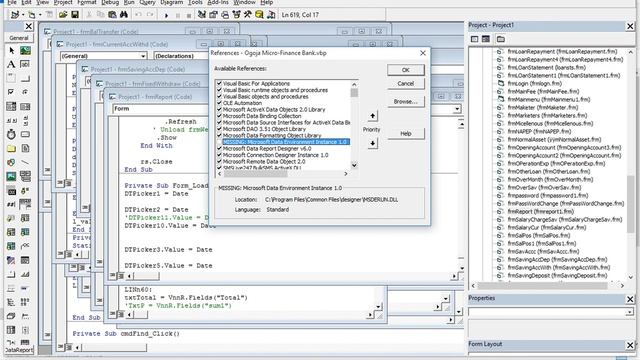This screenshot has height=360, width=640.
Task: Click horizontal scrollbar of Available References list
Action: pos(283,174)
